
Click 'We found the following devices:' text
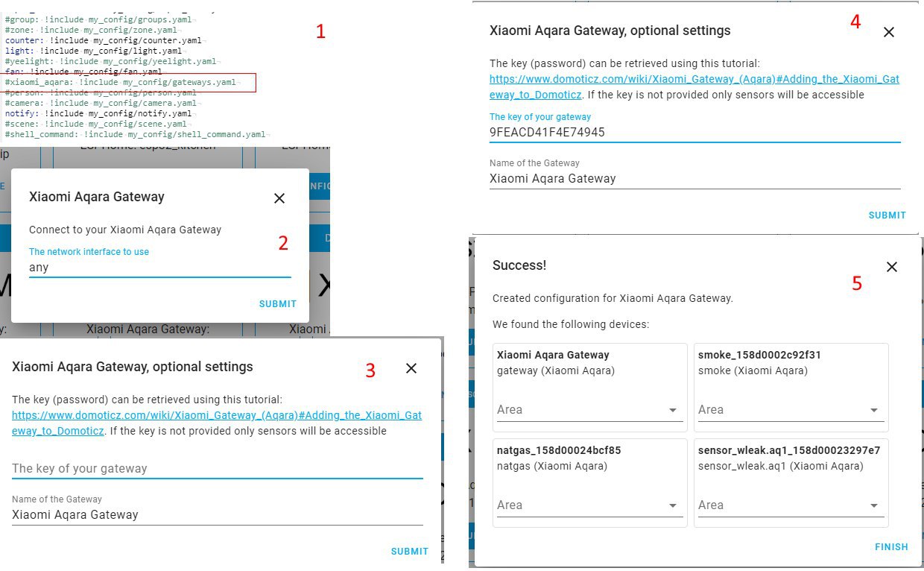click(571, 324)
